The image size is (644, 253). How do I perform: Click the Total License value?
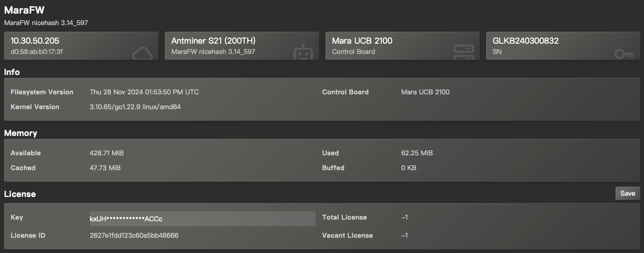(404, 217)
